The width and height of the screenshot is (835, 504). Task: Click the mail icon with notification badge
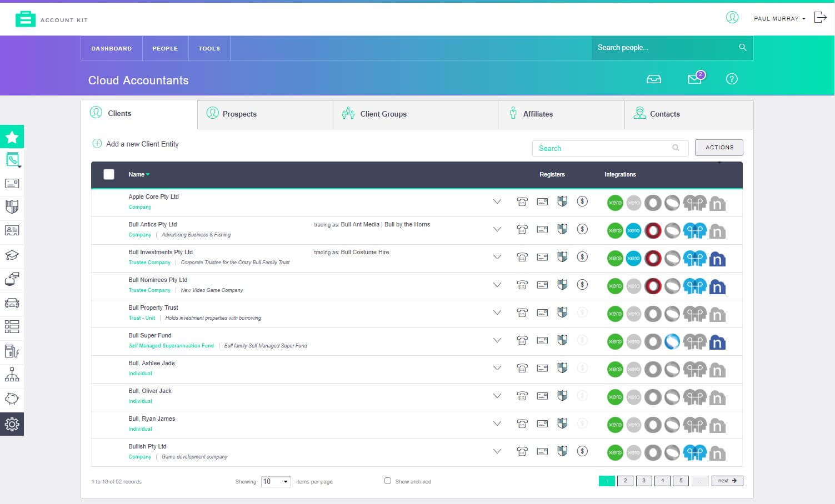(694, 79)
